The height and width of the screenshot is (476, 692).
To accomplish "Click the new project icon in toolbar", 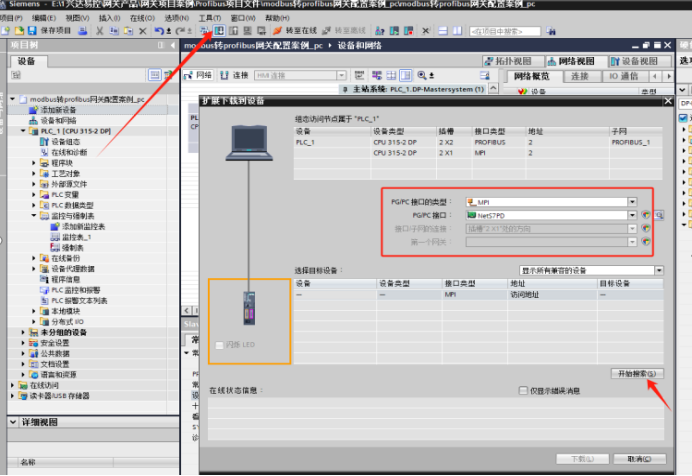I will [6, 30].
